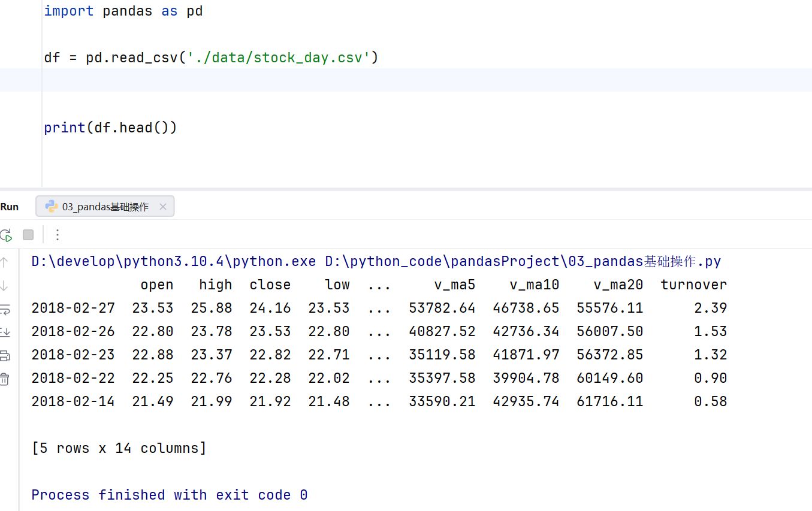Click the Print console output icon
This screenshot has height=511, width=812.
click(4, 355)
